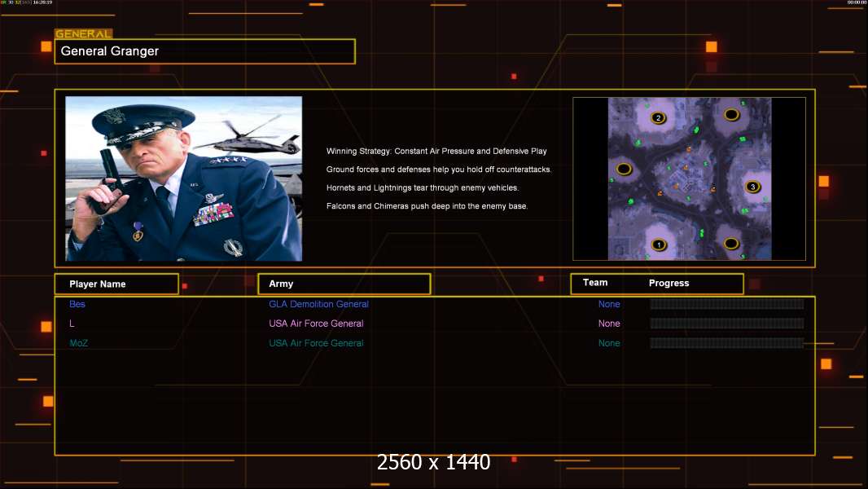868x489 pixels.
Task: Click 'Hornets and Lightnings tear through' line
Action: [x=423, y=187]
